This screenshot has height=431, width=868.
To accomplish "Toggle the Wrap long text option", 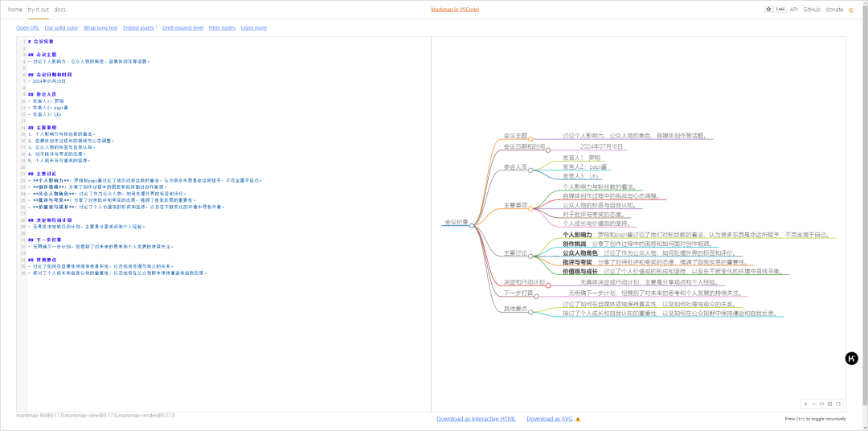I will tap(100, 27).
